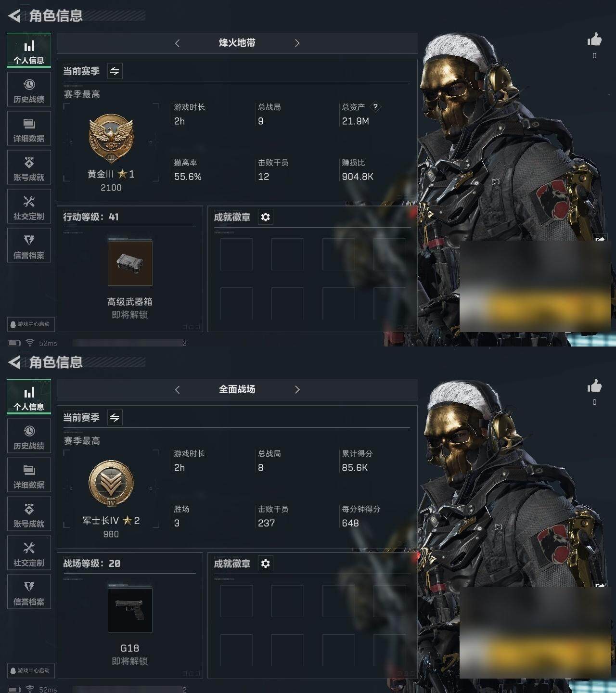Open 信誉档案 icon on 烽火地带 screen
The height and width of the screenshot is (693, 616).
click(29, 241)
